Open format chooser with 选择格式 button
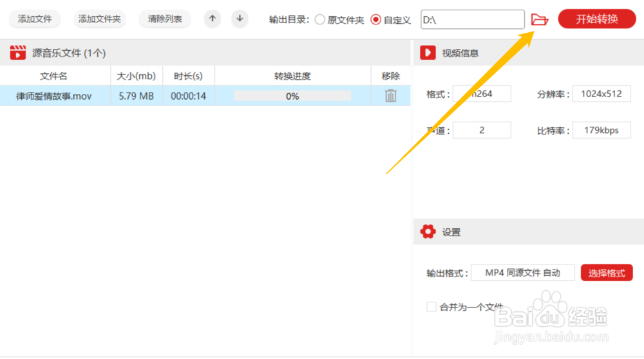Image resolution: width=644 pixels, height=359 pixels. pos(607,273)
